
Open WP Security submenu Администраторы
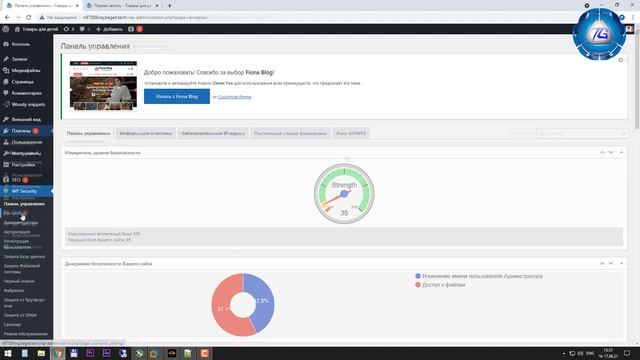coord(21,223)
